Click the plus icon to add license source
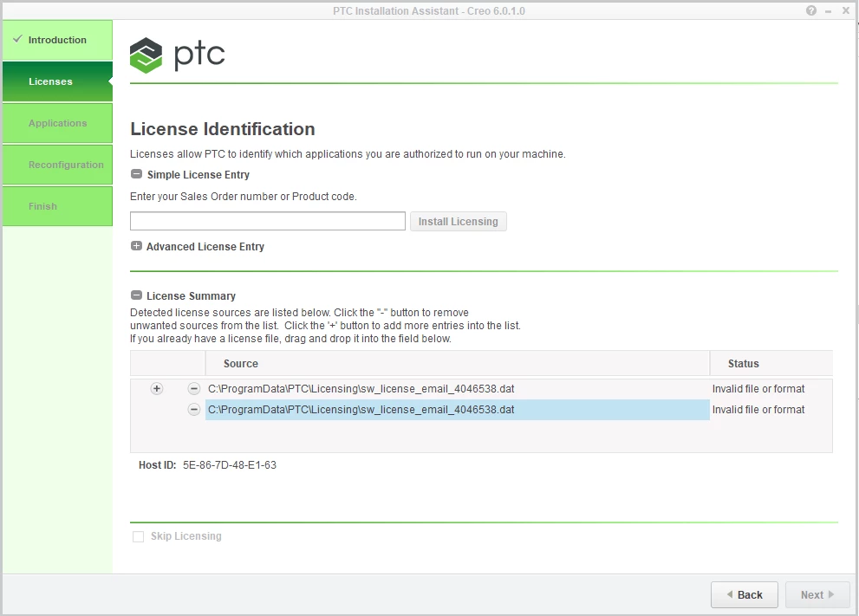 click(156, 388)
